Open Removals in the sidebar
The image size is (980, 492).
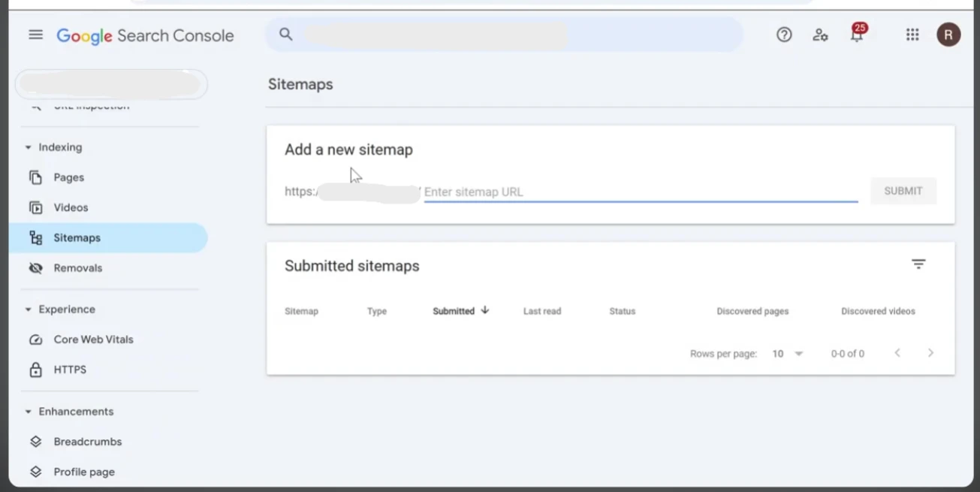(77, 268)
